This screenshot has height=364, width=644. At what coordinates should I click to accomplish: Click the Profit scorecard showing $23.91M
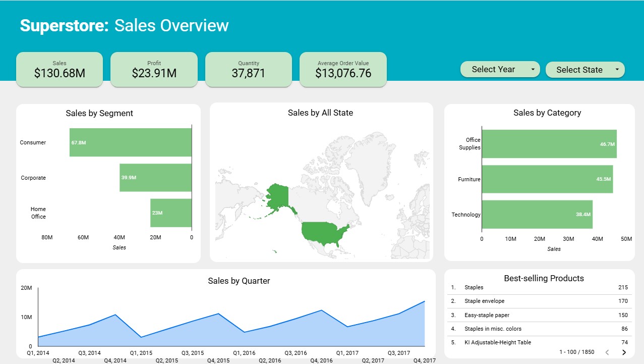(154, 69)
